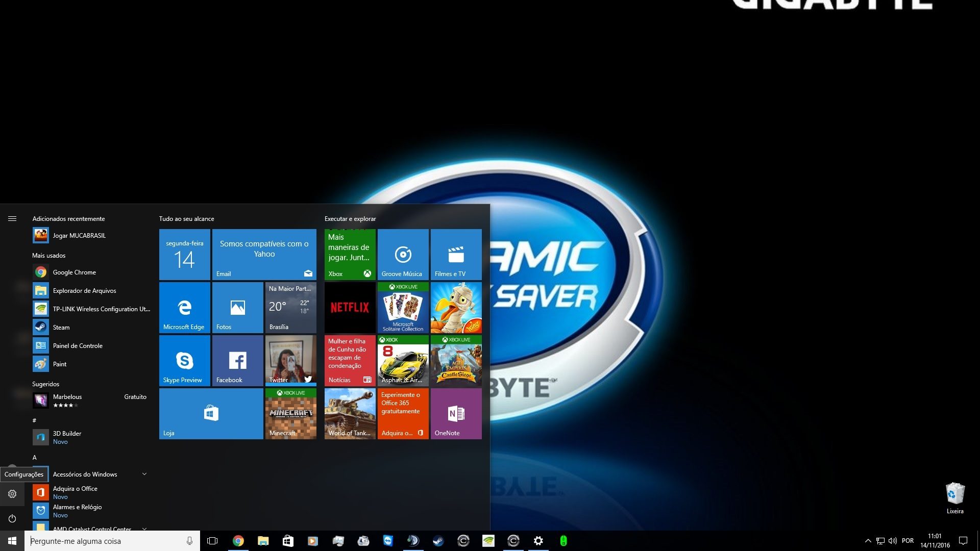
Task: Launch TP-LINK Wireless Configuration Utility
Action: click(x=92, y=309)
